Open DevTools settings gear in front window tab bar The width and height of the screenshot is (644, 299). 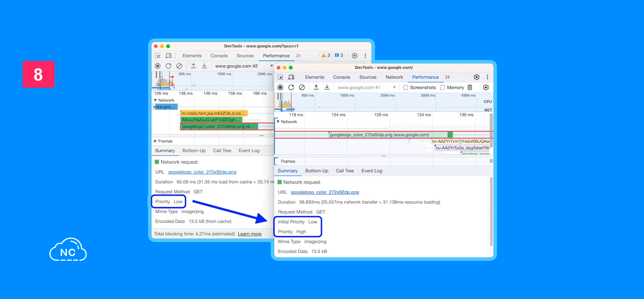point(477,77)
